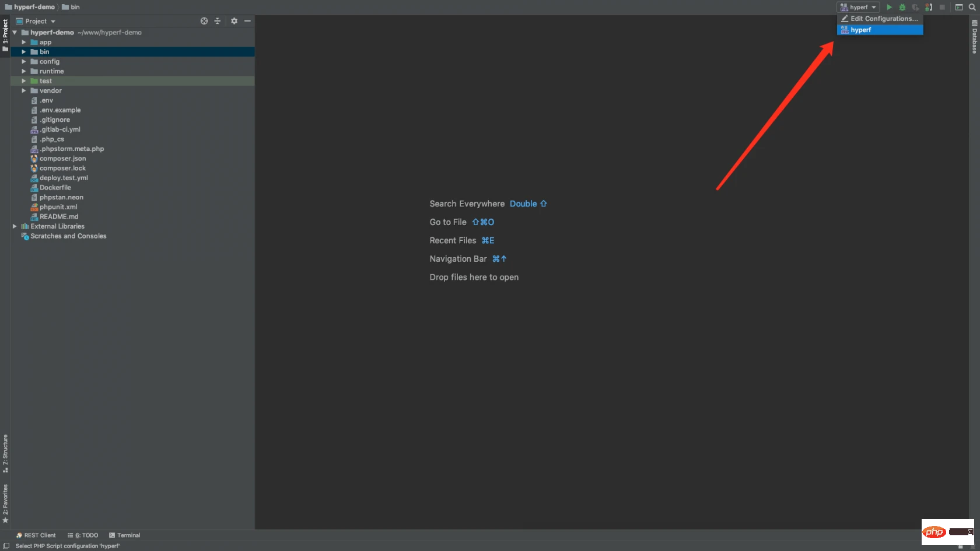The image size is (980, 551).
Task: Toggle the Structure tool window sidebar tab
Action: pyautogui.click(x=5, y=452)
